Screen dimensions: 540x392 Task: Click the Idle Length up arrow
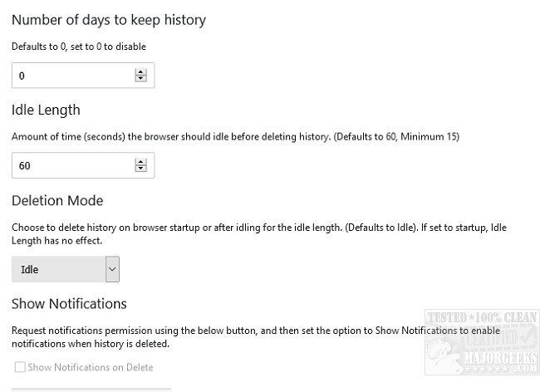(140, 162)
